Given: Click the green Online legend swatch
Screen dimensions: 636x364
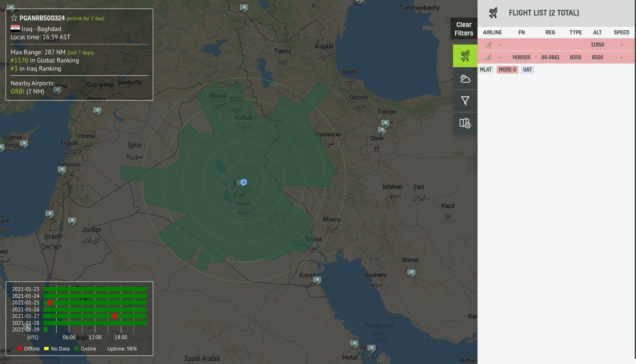Looking at the screenshot, I should (76, 349).
